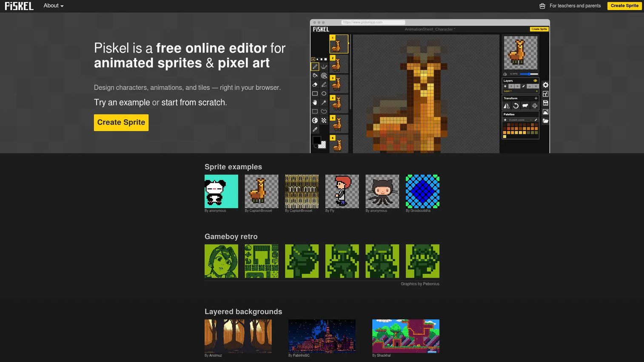Open the About dropdown menu
Viewport: 644px width, 362px height.
pyautogui.click(x=54, y=6)
